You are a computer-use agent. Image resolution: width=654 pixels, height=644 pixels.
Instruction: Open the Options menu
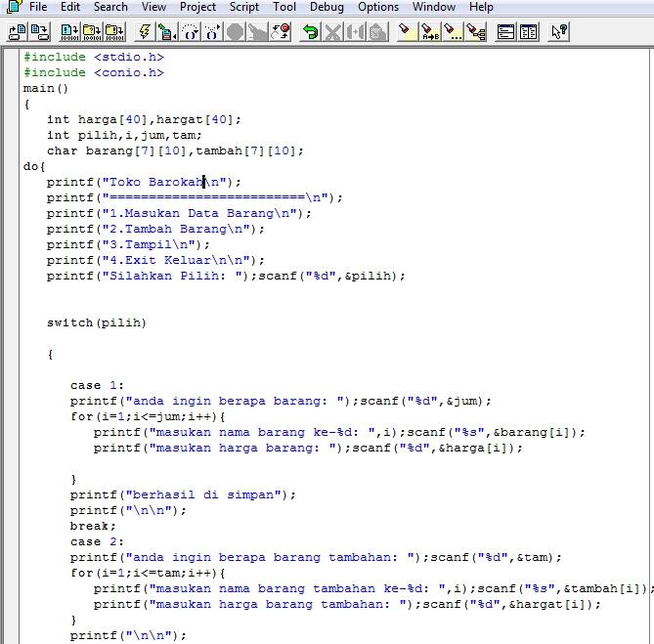click(x=378, y=7)
